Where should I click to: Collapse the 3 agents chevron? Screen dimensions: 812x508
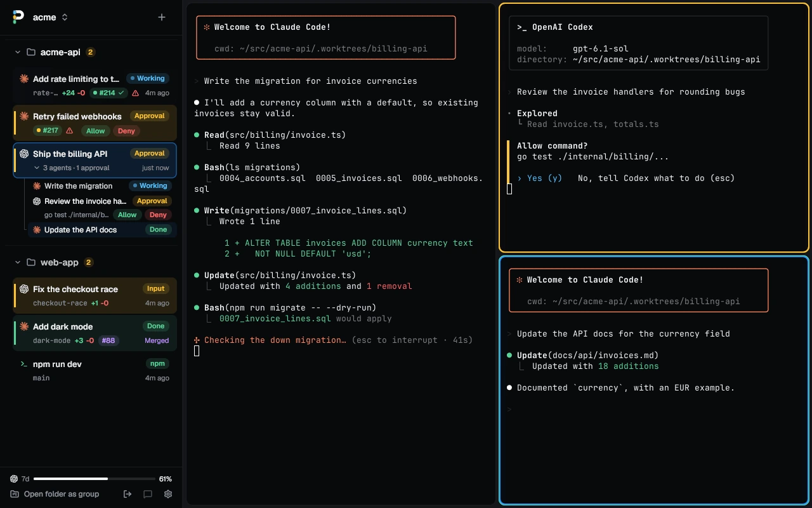pyautogui.click(x=37, y=168)
